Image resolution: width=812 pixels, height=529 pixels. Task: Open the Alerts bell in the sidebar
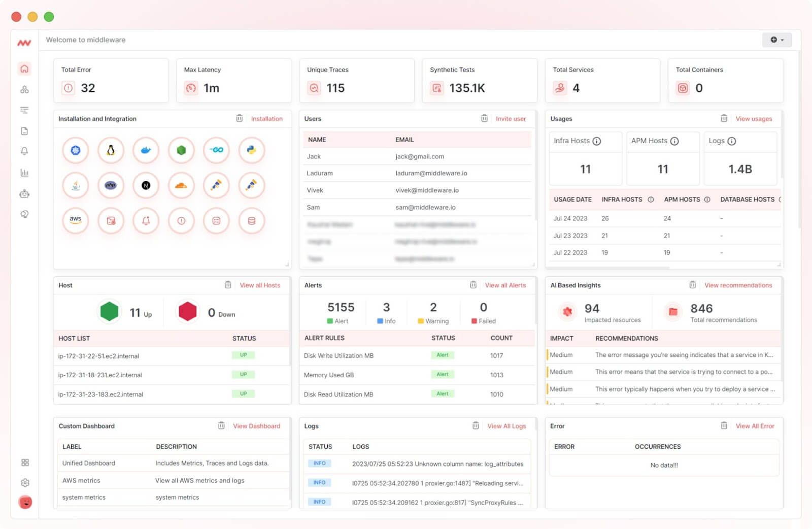point(24,151)
